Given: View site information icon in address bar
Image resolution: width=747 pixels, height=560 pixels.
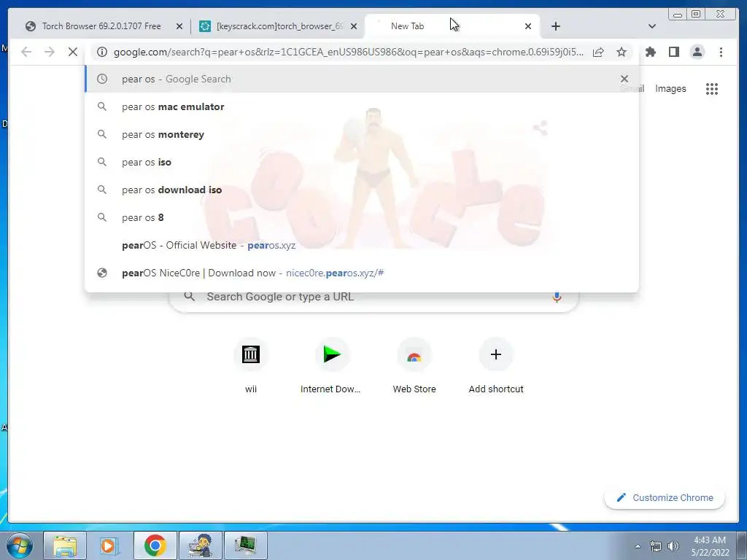Looking at the screenshot, I should point(102,52).
